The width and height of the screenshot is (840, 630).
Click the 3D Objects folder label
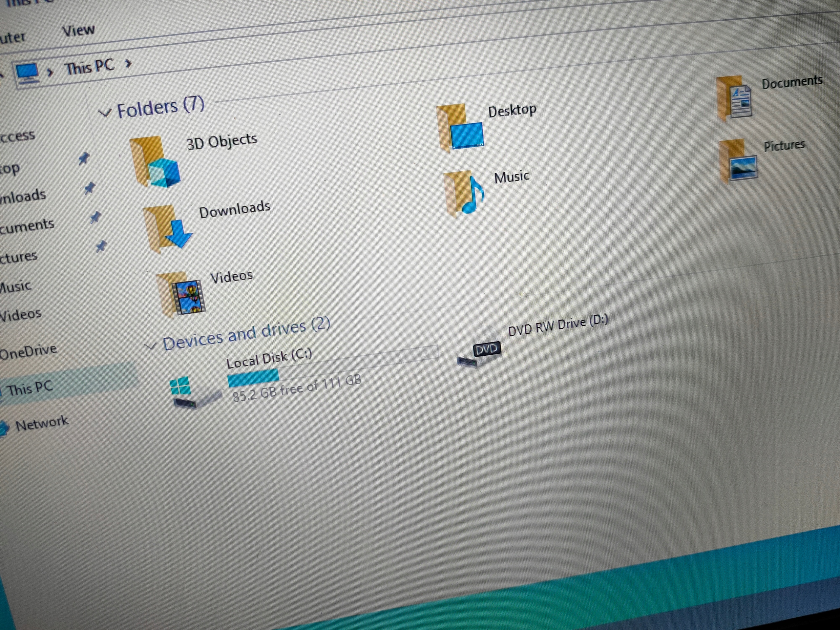[222, 142]
